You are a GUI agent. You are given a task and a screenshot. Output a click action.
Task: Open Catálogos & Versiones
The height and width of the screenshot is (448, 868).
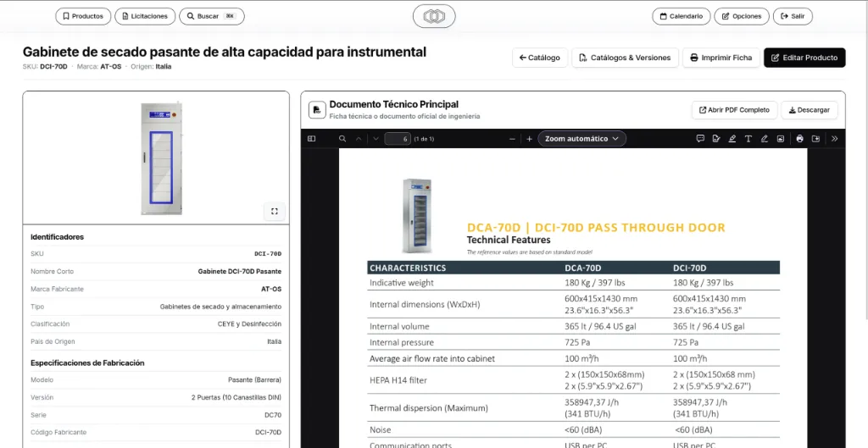625,58
